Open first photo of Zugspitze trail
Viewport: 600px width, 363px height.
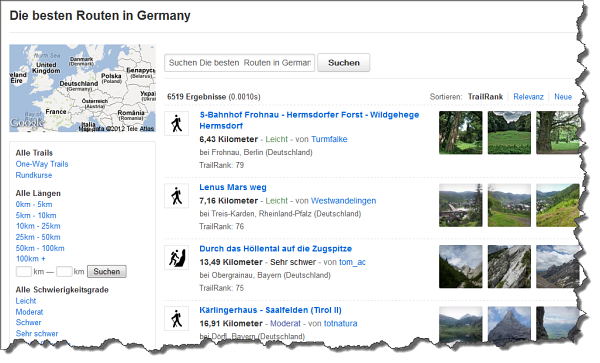coord(461,267)
